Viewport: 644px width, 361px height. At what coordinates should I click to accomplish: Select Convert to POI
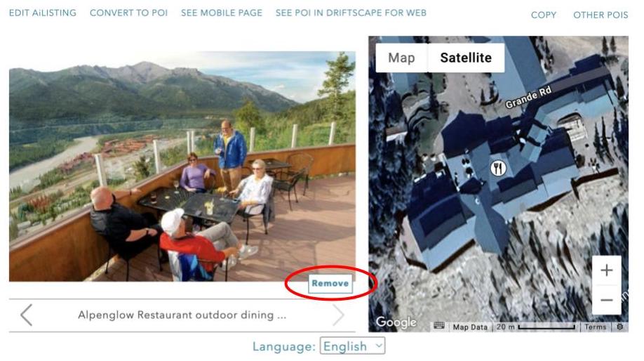pyautogui.click(x=128, y=13)
